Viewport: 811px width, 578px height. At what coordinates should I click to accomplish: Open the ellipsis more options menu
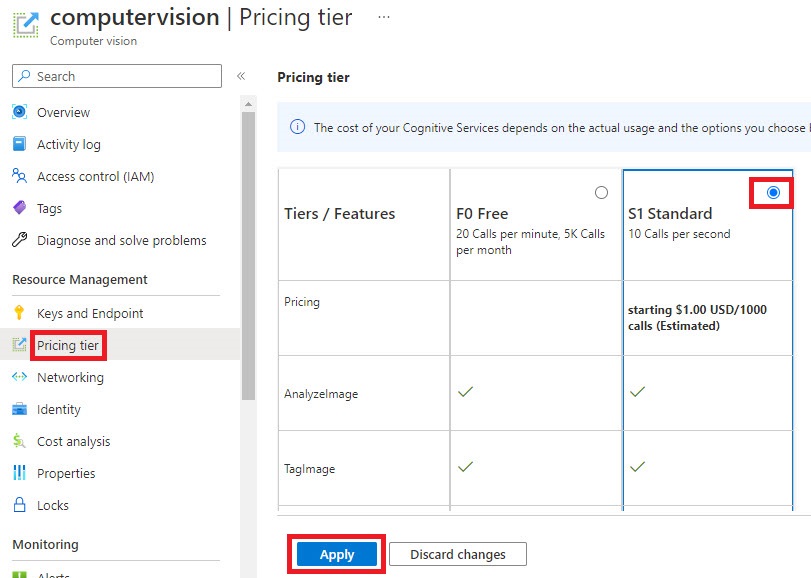coord(384,17)
